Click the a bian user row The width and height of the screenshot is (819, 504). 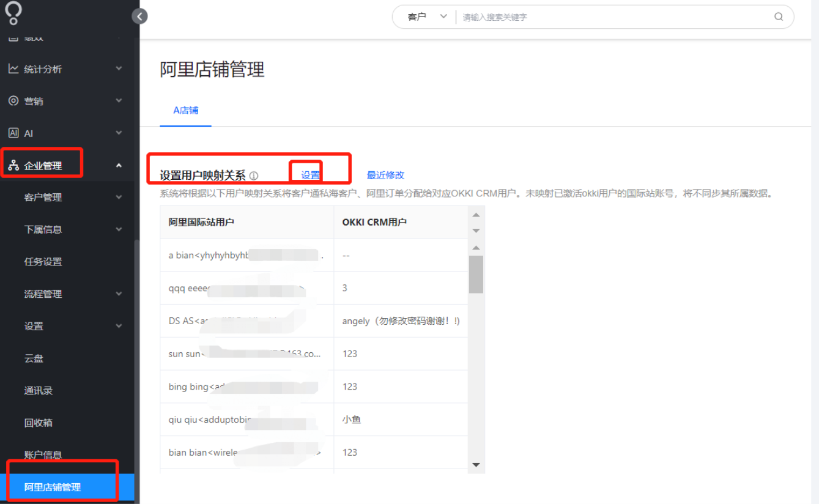pos(314,255)
